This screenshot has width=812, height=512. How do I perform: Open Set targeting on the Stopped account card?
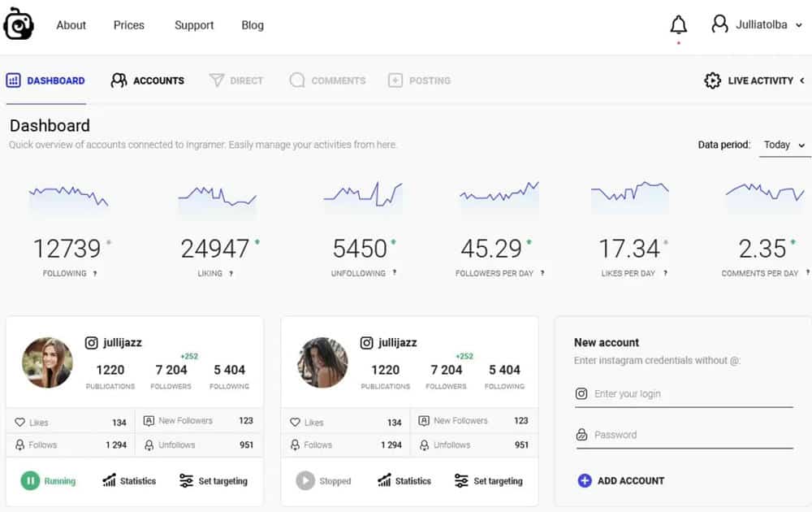488,480
